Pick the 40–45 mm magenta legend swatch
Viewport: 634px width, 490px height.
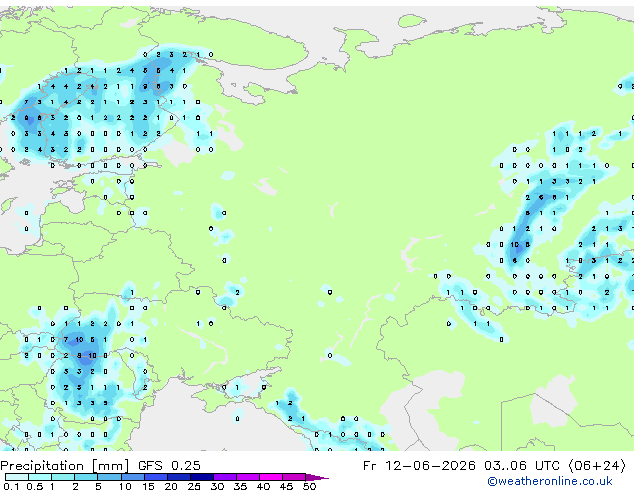coord(271,477)
